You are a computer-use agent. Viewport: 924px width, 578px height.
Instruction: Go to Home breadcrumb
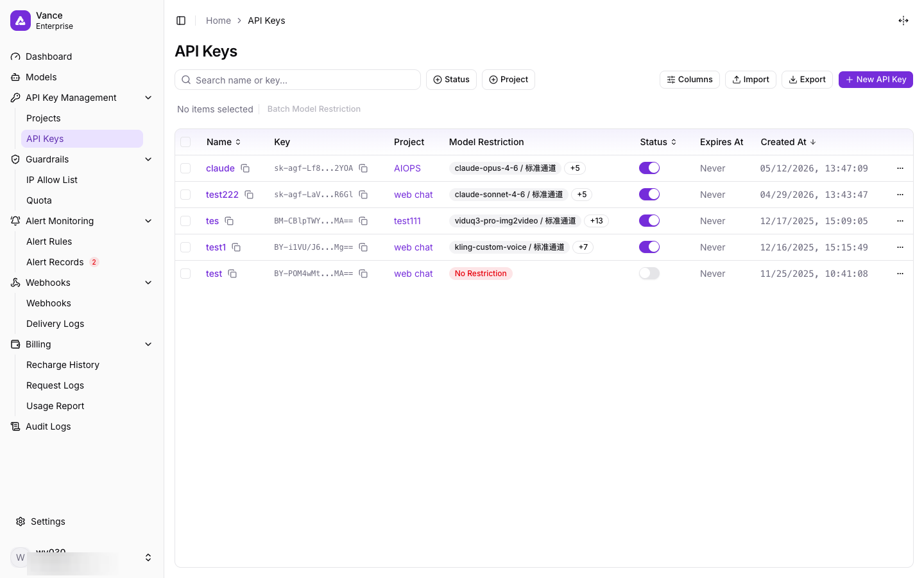click(218, 21)
